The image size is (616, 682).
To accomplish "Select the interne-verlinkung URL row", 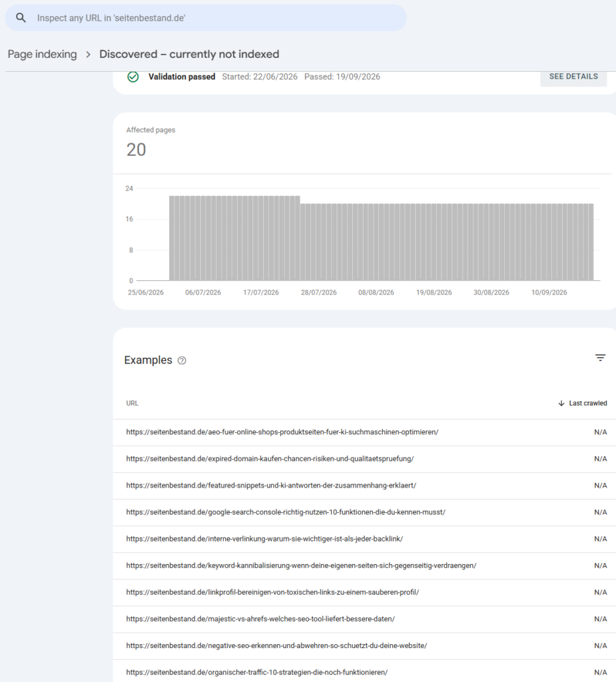I will [x=364, y=539].
